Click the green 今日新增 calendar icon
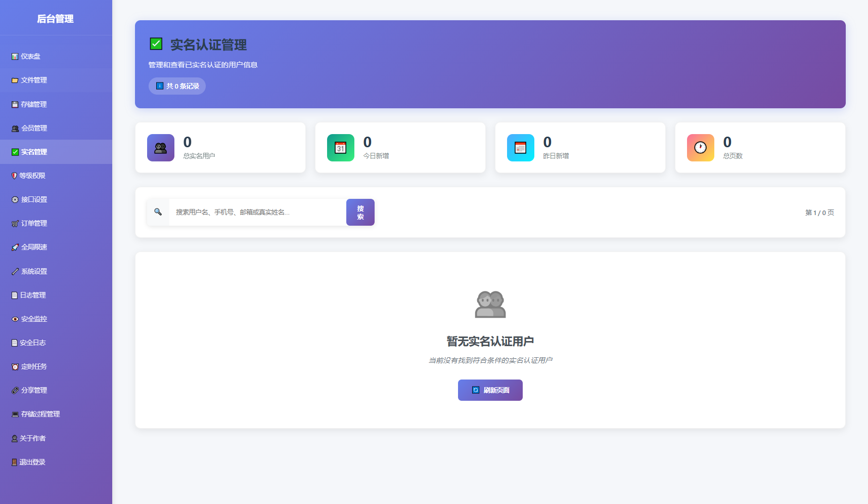The width and height of the screenshot is (868, 504). tap(340, 148)
